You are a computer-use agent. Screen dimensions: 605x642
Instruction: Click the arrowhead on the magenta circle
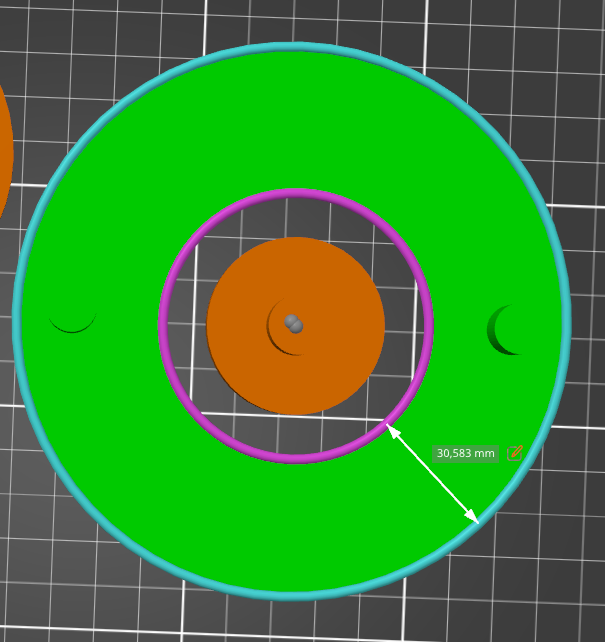click(392, 430)
